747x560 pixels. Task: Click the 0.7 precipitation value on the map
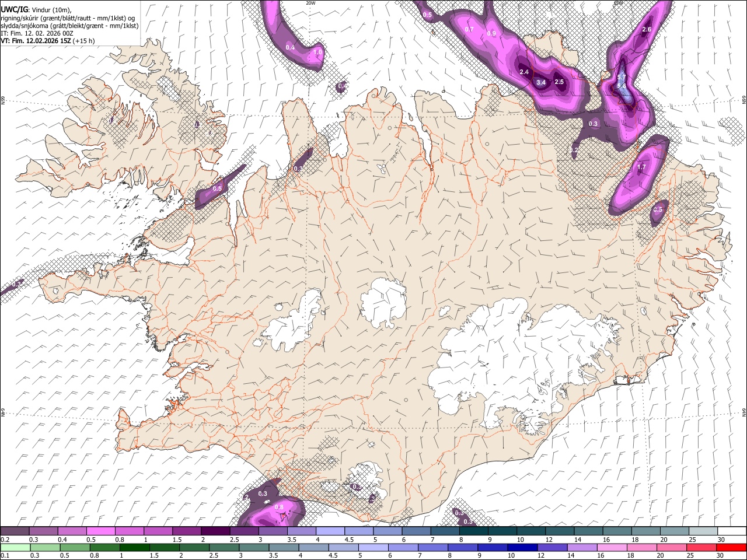469,29
